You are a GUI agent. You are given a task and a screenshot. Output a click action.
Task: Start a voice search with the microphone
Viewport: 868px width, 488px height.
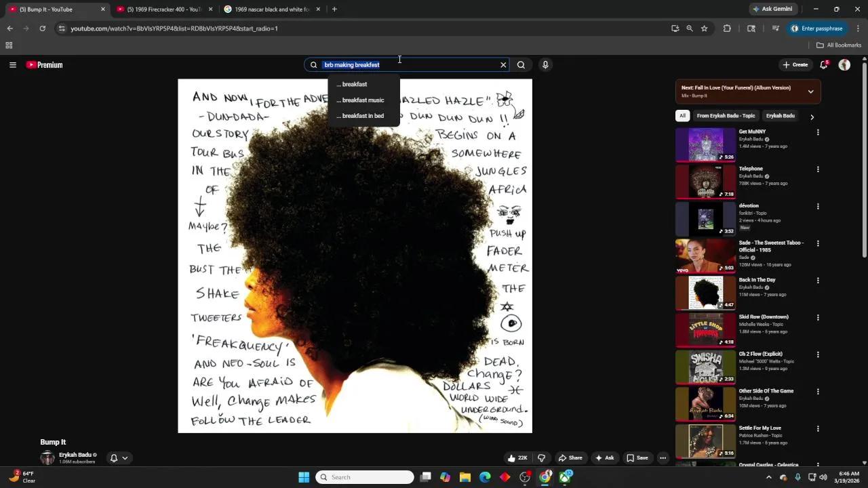(545, 64)
